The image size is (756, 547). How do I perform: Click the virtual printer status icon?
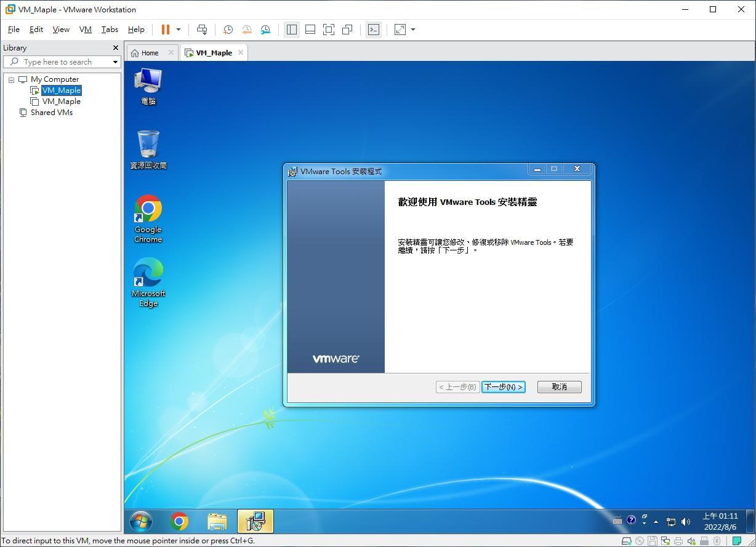pyautogui.click(x=678, y=541)
